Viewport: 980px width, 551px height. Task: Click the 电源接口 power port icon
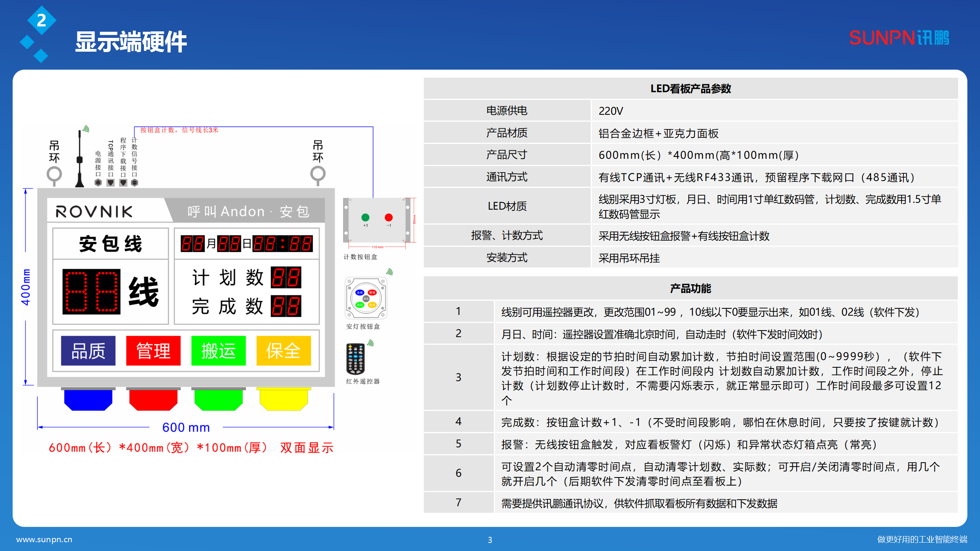point(98,183)
